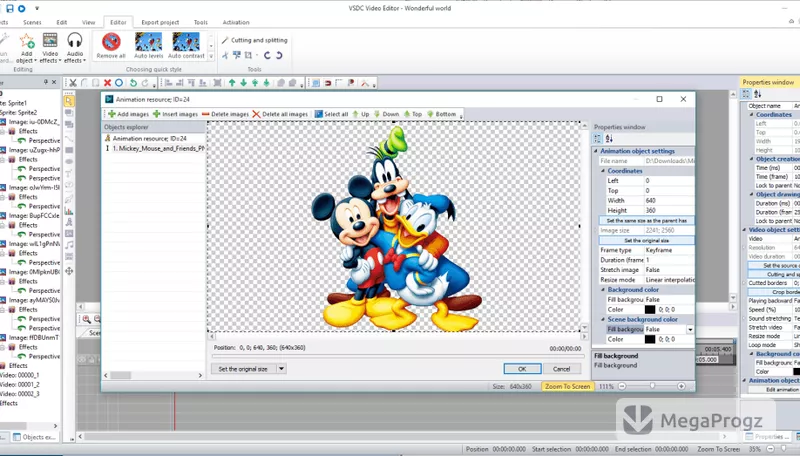Open the Video effects ribbon menu
The image size is (800, 456).
(50, 48)
